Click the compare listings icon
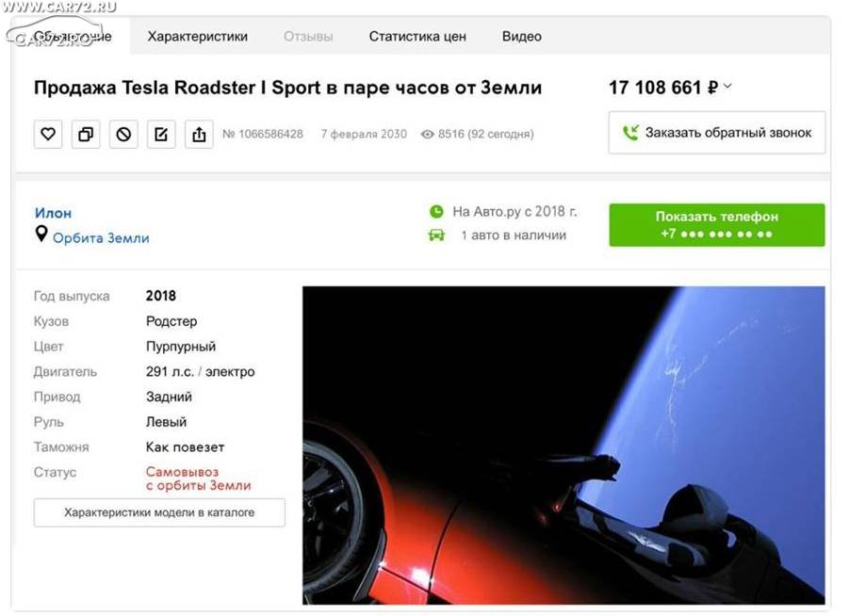 86,134
